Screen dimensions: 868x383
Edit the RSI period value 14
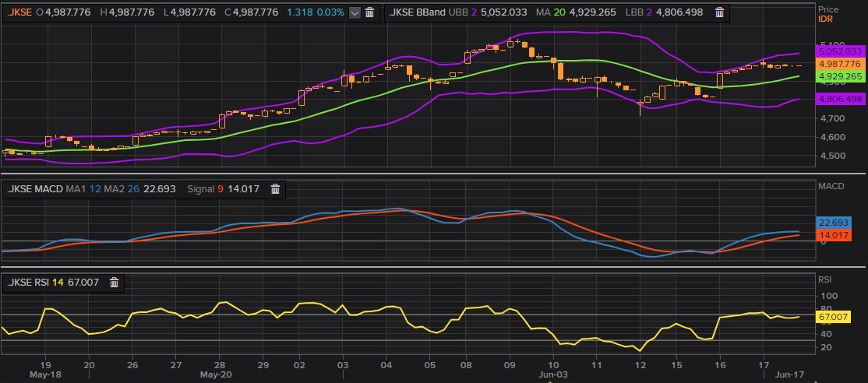tap(58, 283)
